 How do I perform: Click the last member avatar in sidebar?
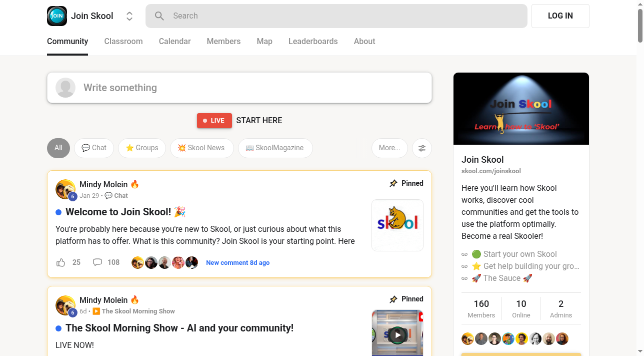coord(562,339)
